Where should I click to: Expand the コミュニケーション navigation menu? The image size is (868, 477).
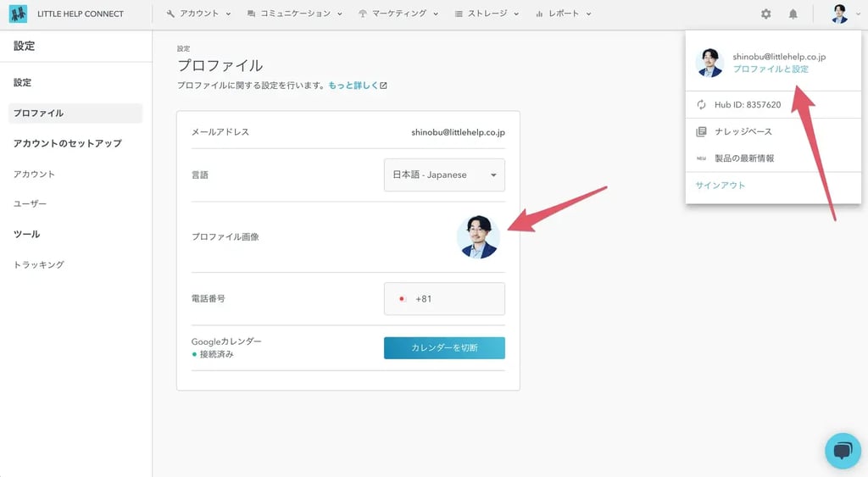click(x=295, y=14)
